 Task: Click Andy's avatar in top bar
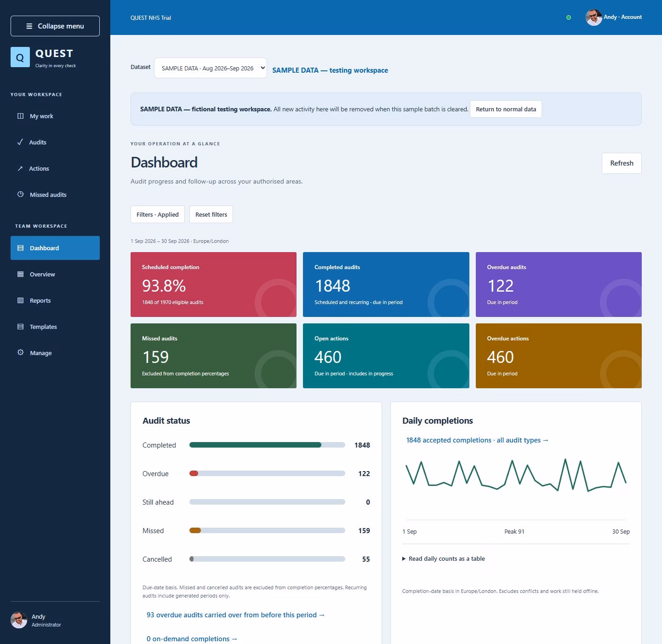pos(594,17)
